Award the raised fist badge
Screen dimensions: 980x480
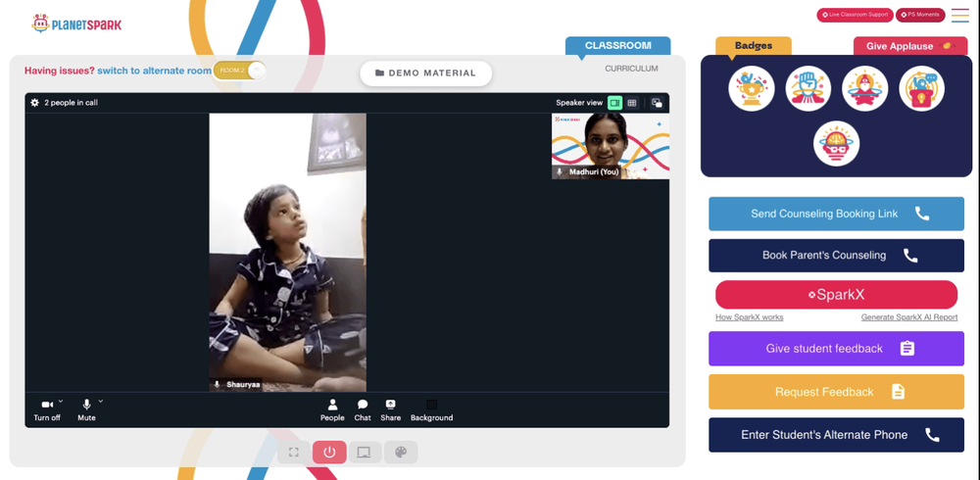click(808, 89)
